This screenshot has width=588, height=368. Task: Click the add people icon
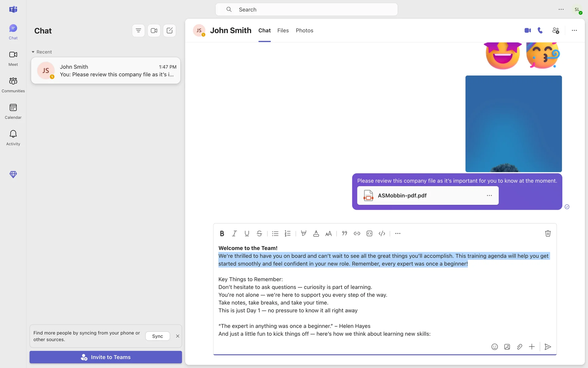coord(556,30)
